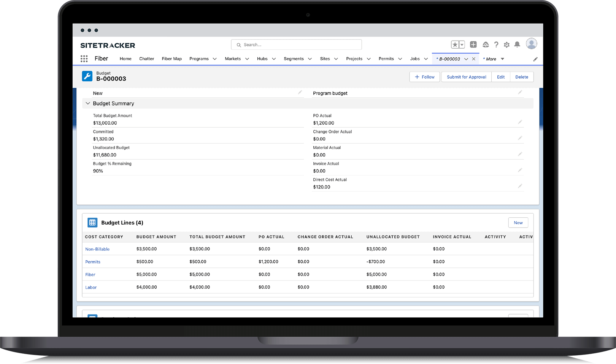The image size is (616, 364).
Task: Expand the Jobs menu chevron
Action: 426,59
